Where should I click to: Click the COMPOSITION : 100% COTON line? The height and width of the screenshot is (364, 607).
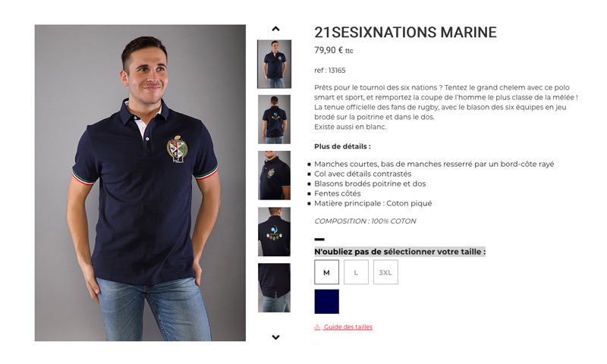(365, 221)
